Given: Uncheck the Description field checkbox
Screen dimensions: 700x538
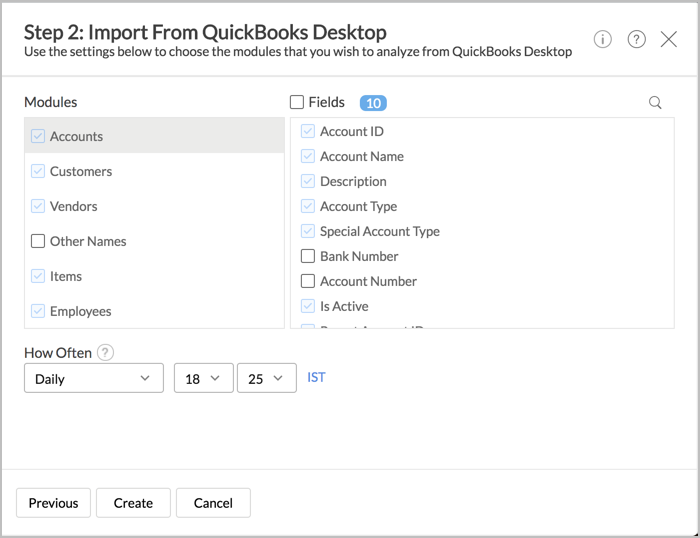Looking at the screenshot, I should point(308,181).
